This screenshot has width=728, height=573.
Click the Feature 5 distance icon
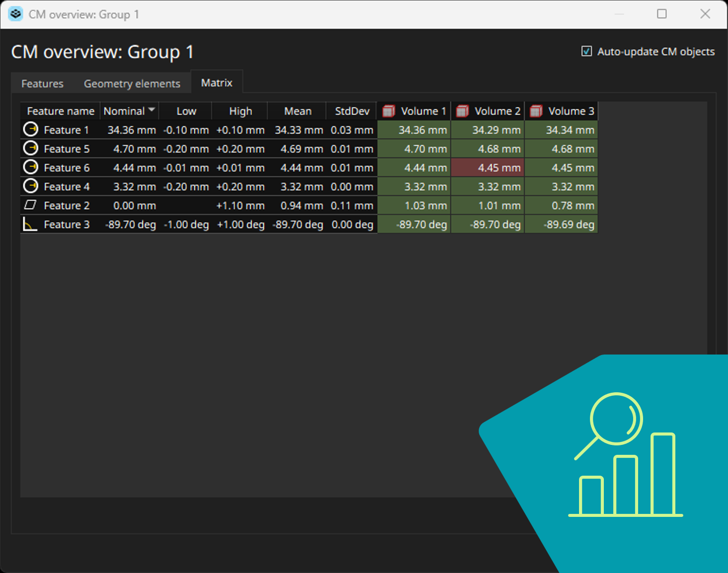31,148
